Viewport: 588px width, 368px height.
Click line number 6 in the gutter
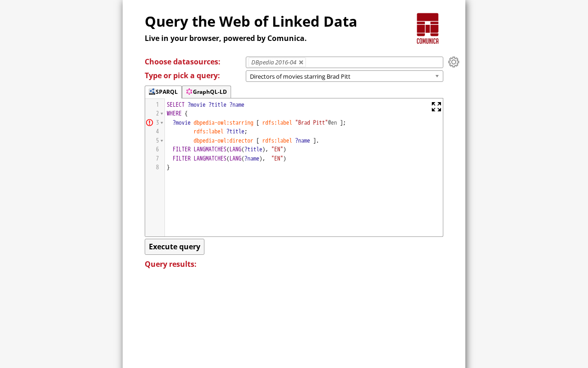[157, 149]
